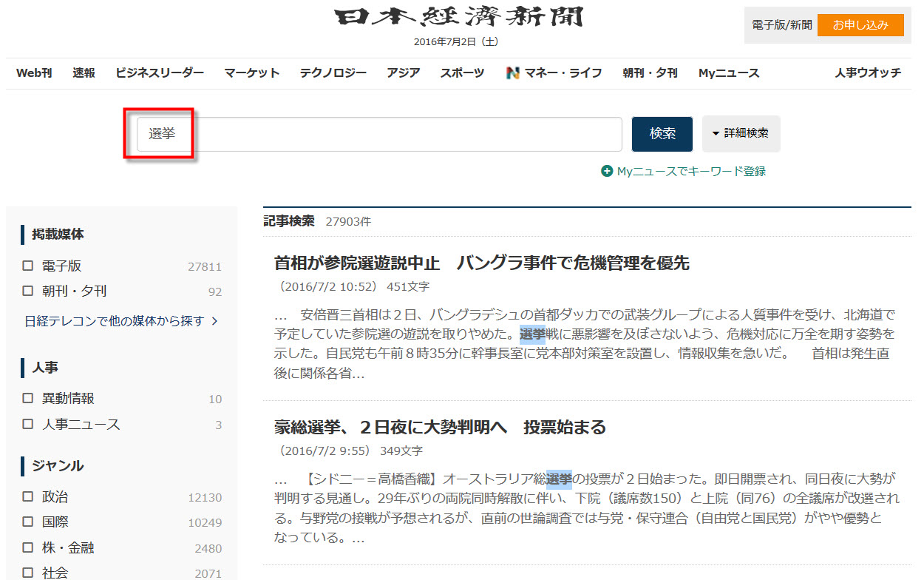Select the スポーツ navigation item
Image resolution: width=924 pixels, height=580 pixels.
(462, 73)
